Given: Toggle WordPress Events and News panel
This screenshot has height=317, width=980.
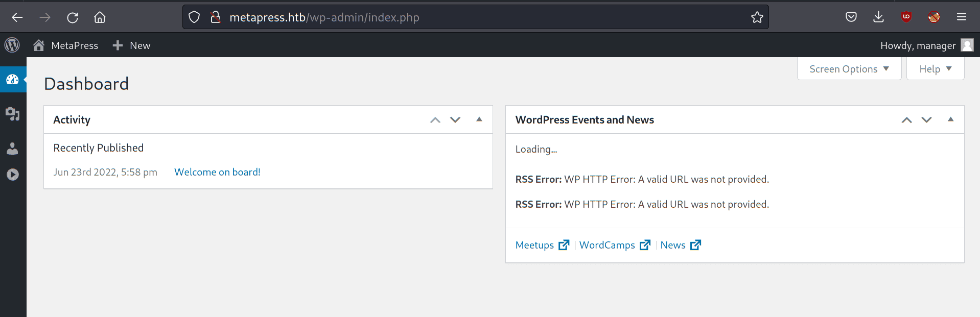Looking at the screenshot, I should [x=950, y=119].
